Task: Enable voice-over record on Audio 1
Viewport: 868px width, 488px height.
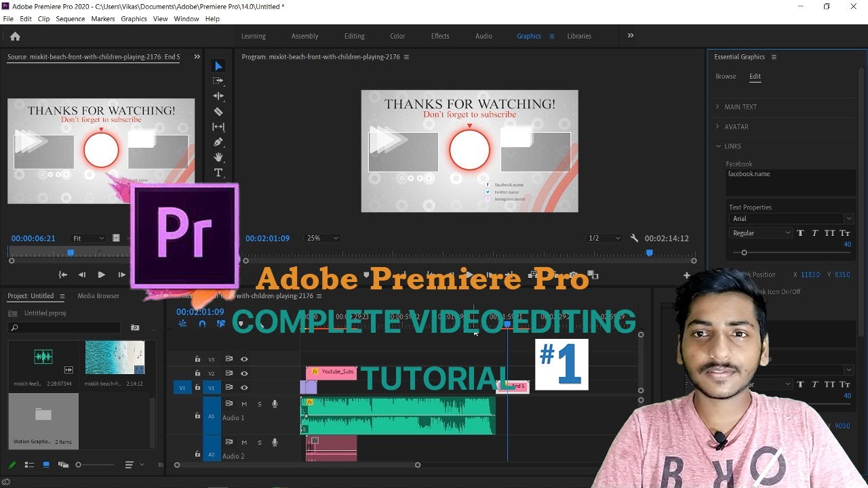Action: (275, 404)
